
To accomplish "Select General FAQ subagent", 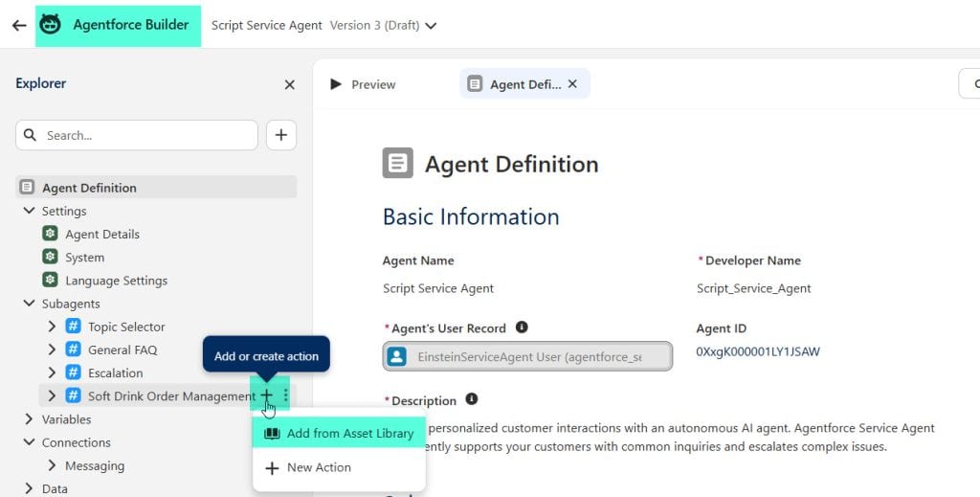I will pyautogui.click(x=122, y=350).
